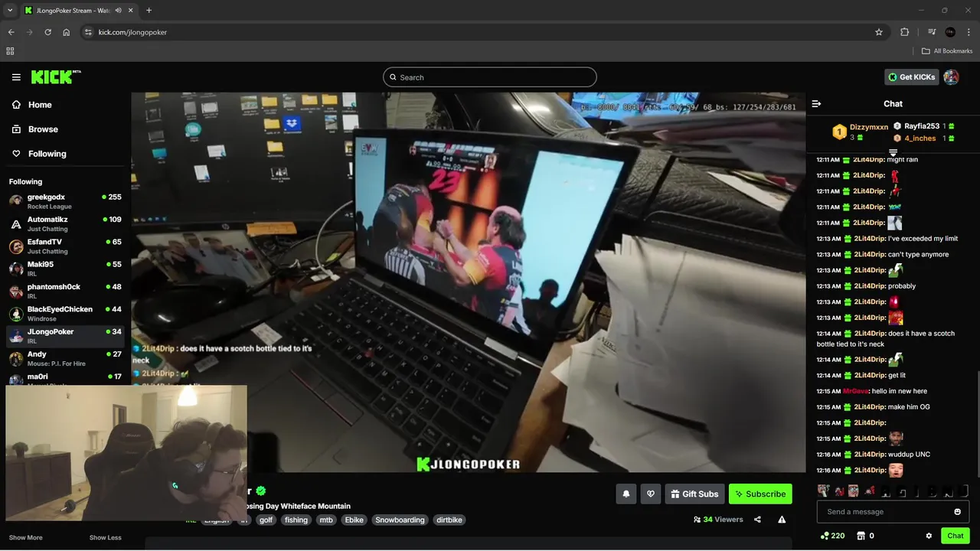Click the user profile avatar
980x551 pixels.
point(951,77)
